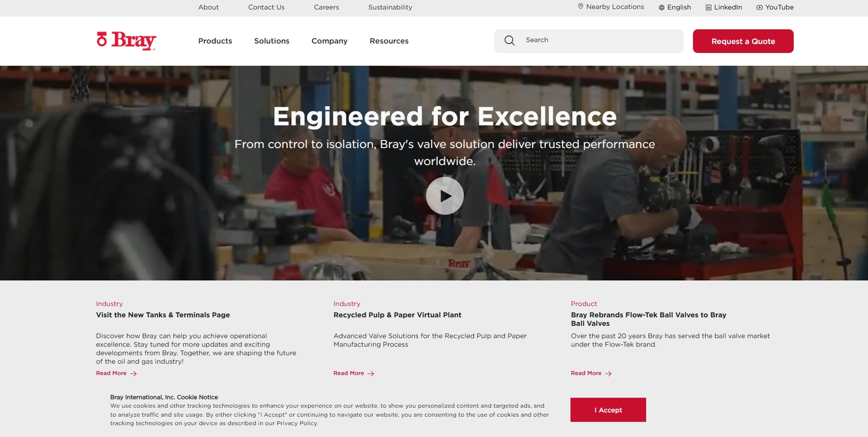This screenshot has height=437, width=868.
Task: Click the search magnifier icon
Action: pyautogui.click(x=509, y=41)
